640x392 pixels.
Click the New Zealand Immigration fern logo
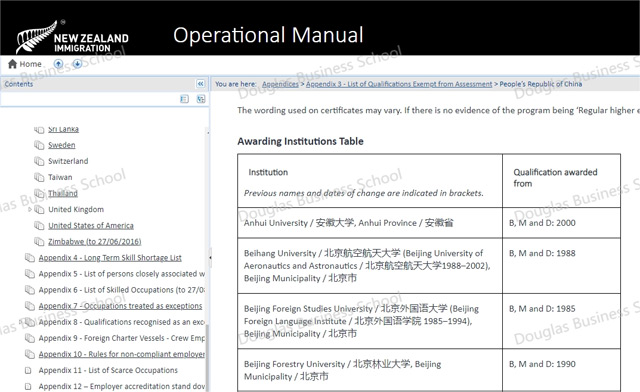pos(73,37)
